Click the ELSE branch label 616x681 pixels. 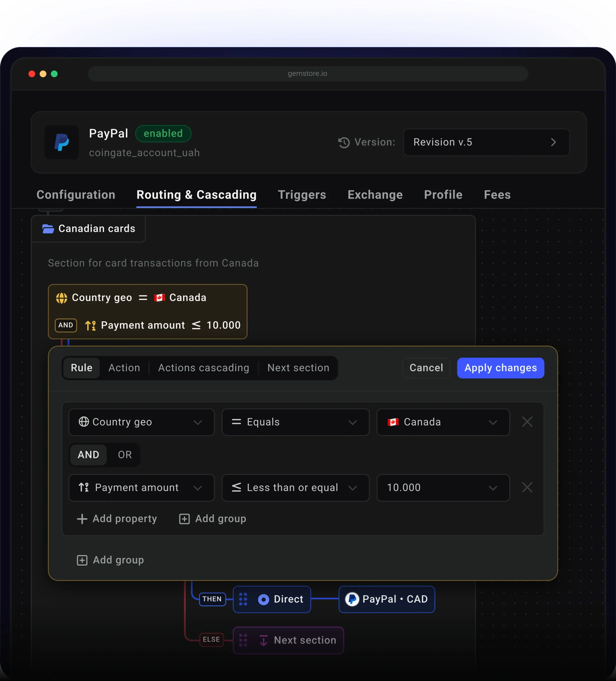point(211,640)
